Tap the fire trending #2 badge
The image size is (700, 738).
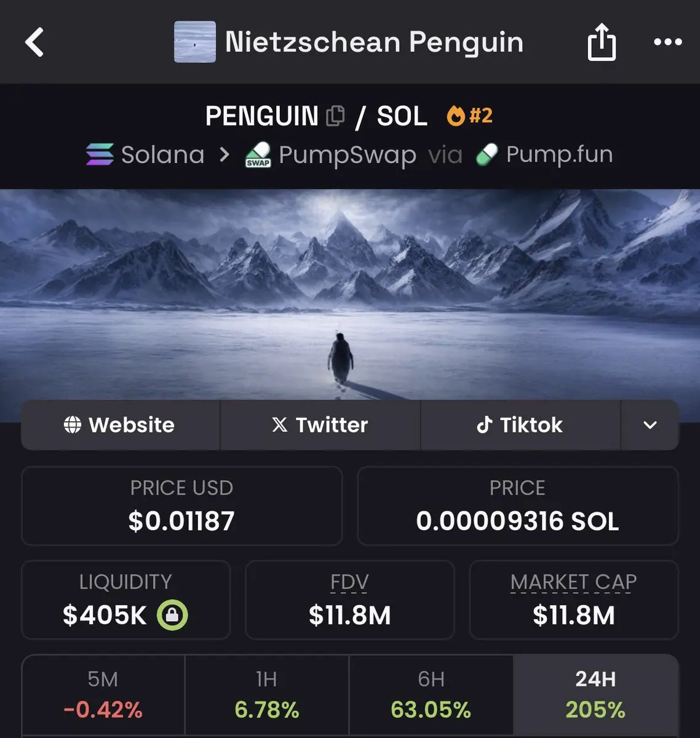tap(470, 116)
